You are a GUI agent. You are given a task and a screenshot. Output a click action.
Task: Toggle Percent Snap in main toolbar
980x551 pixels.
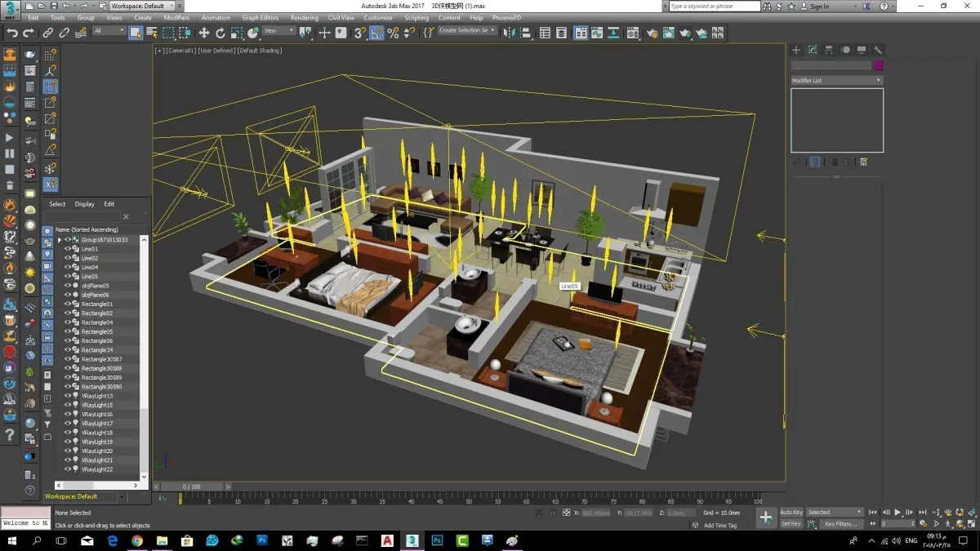pyautogui.click(x=393, y=33)
